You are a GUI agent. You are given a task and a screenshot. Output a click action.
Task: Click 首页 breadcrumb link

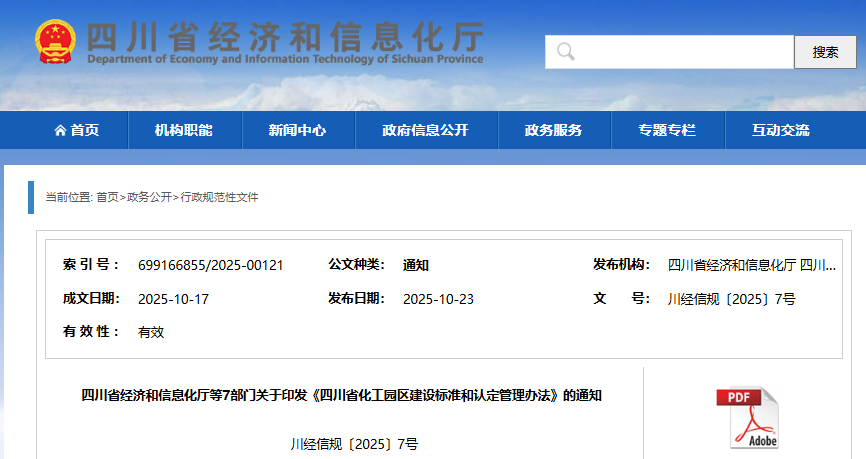point(107,197)
